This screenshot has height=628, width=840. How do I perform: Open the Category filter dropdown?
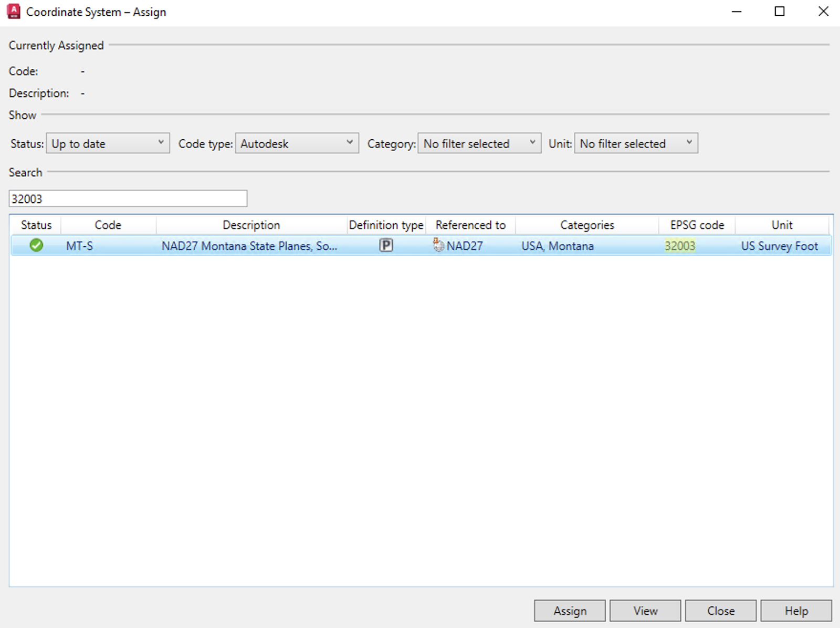[x=479, y=143]
